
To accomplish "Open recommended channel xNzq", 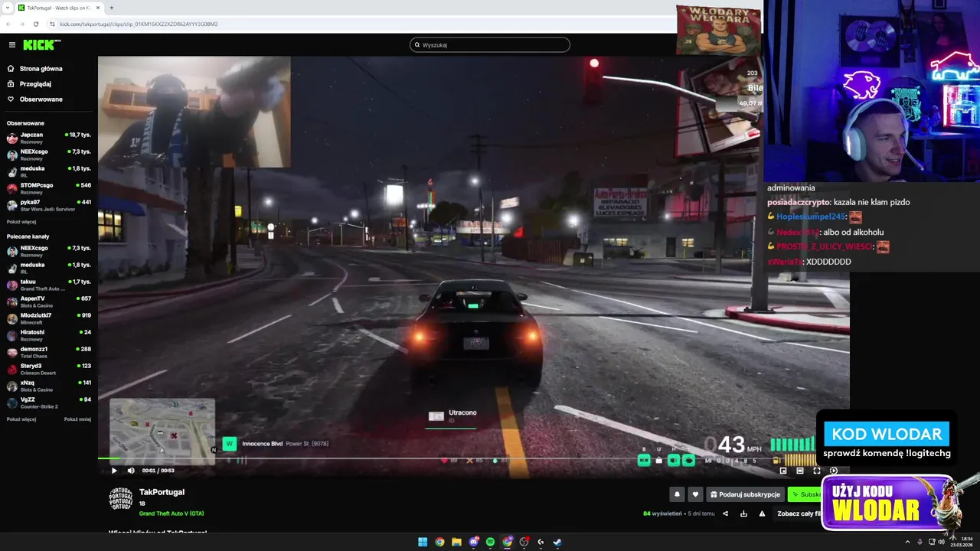I will 49,386.
